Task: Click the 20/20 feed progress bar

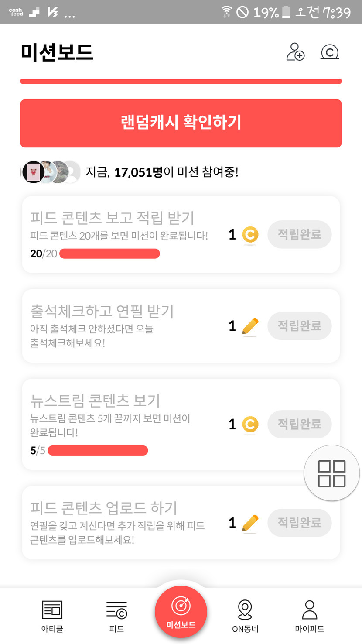Action: [109, 253]
